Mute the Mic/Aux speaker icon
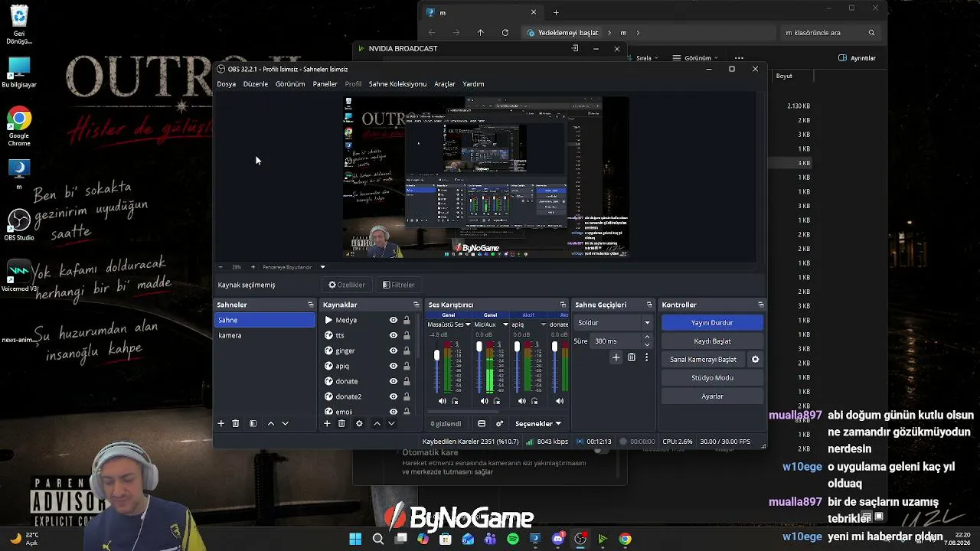980x551 pixels. click(x=484, y=401)
